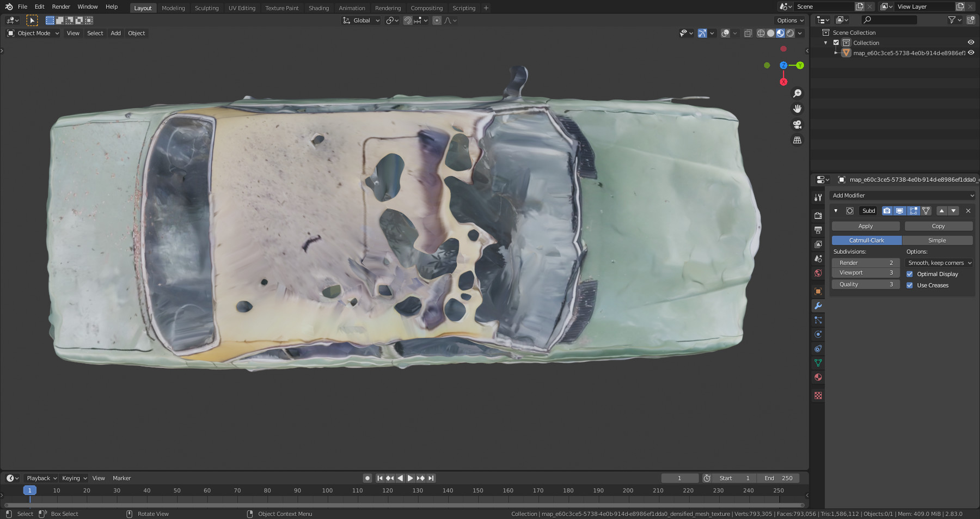980x519 pixels.
Task: Open the Render Properties tab
Action: (x=818, y=215)
